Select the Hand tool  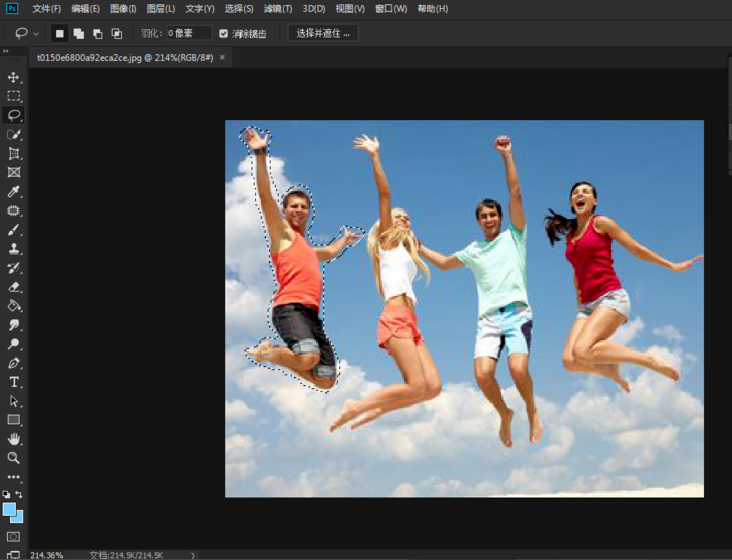pyautogui.click(x=14, y=439)
